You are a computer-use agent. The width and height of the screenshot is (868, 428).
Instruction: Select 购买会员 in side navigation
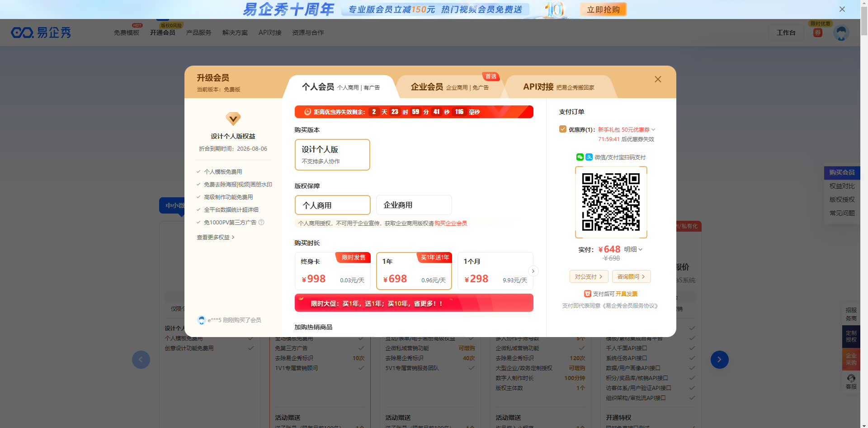tap(842, 172)
